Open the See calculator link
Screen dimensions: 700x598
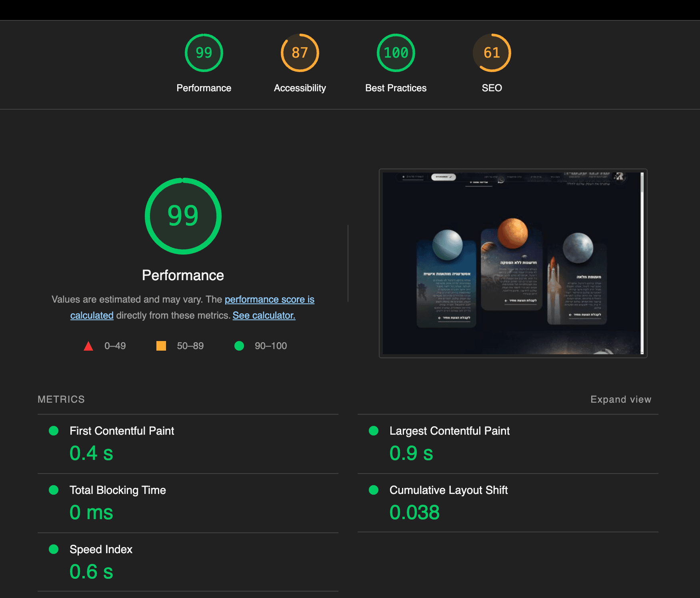click(264, 315)
